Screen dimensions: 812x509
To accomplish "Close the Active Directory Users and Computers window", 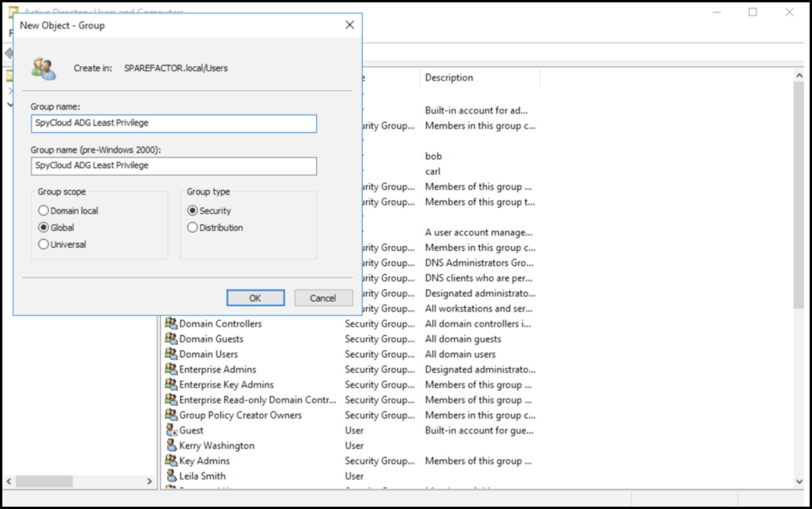I will pos(789,12).
